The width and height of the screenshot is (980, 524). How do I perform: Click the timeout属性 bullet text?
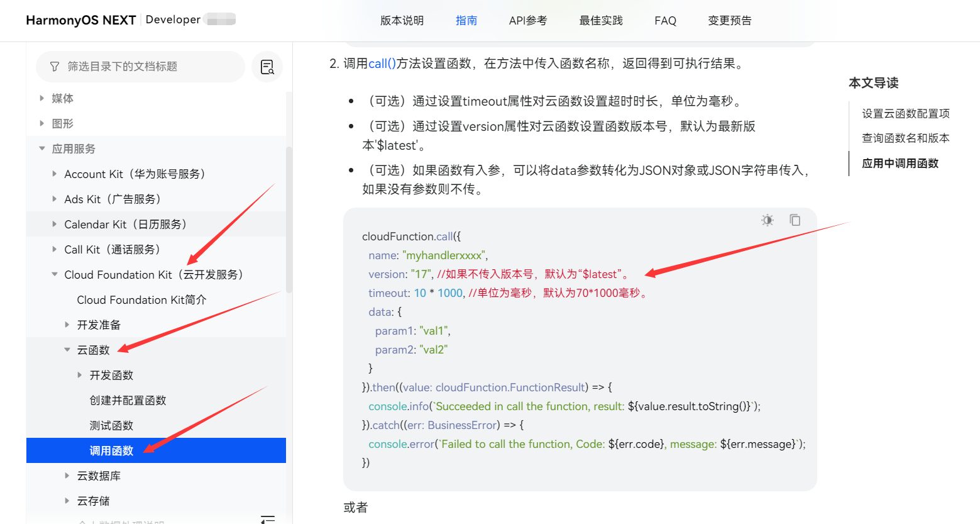point(554,101)
